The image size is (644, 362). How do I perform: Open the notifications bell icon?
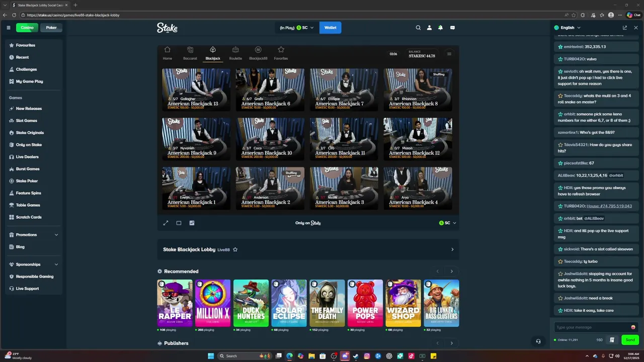point(441,28)
